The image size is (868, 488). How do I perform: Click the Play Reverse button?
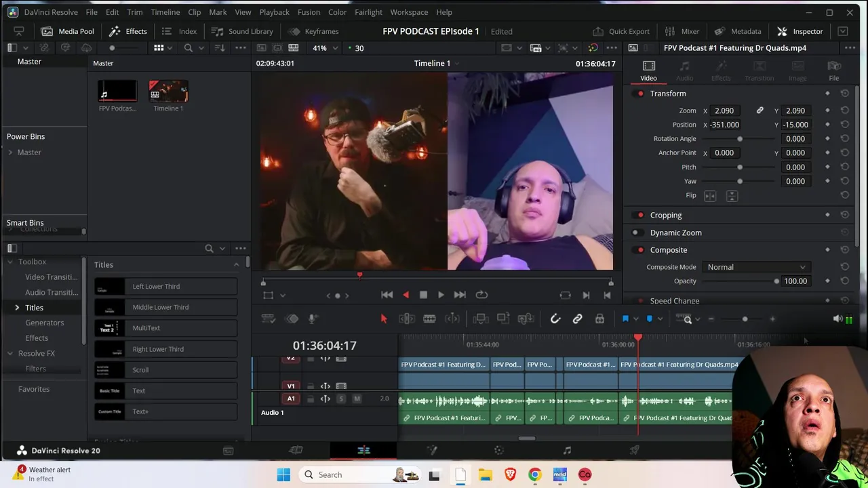tap(406, 295)
